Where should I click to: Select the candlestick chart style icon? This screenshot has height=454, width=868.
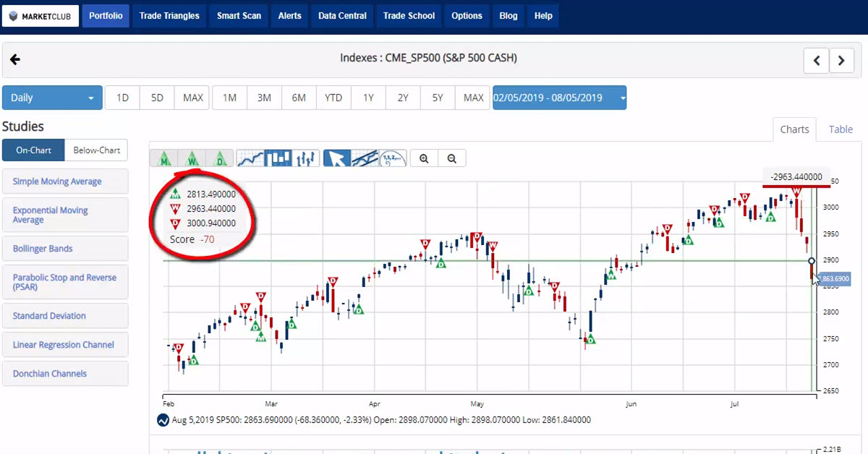pyautogui.click(x=278, y=158)
